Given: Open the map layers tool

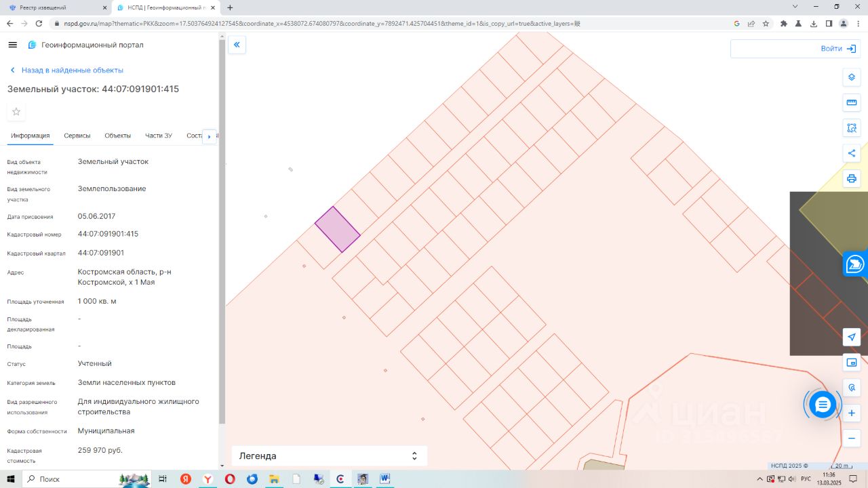Looking at the screenshot, I should pos(852,77).
